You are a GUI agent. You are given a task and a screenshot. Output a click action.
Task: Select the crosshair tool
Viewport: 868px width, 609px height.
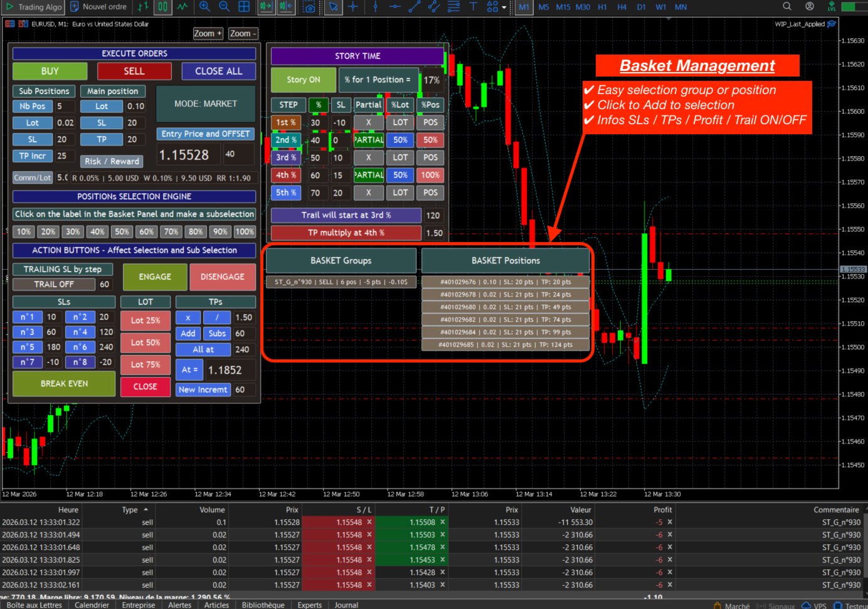click(x=353, y=7)
